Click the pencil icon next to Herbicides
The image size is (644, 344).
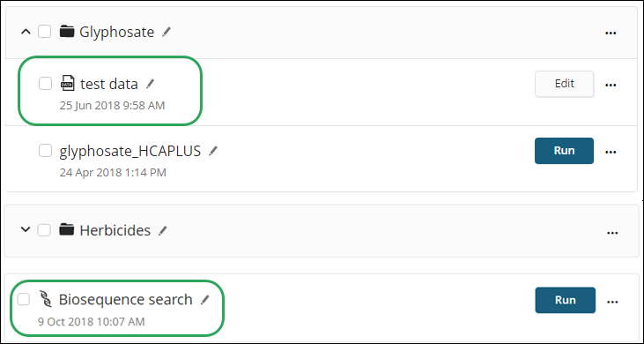click(x=163, y=230)
